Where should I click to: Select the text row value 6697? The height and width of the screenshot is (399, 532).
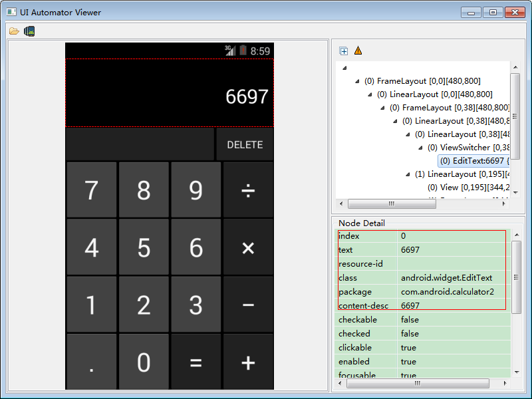pos(410,250)
